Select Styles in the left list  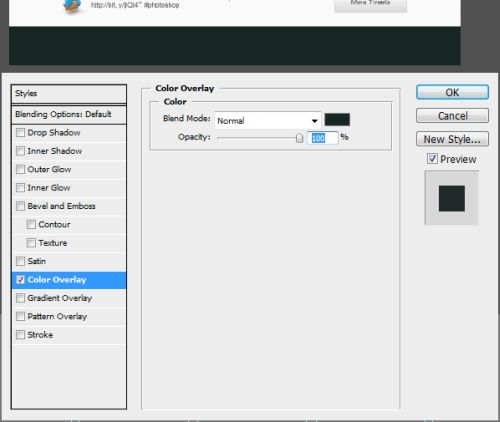69,94
